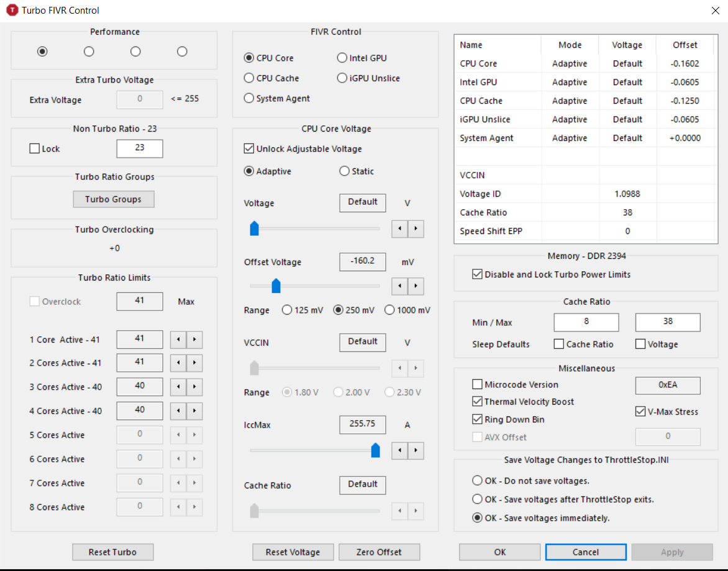Select OK - Do not save voltages
The height and width of the screenshot is (571, 728).
tap(530, 480)
